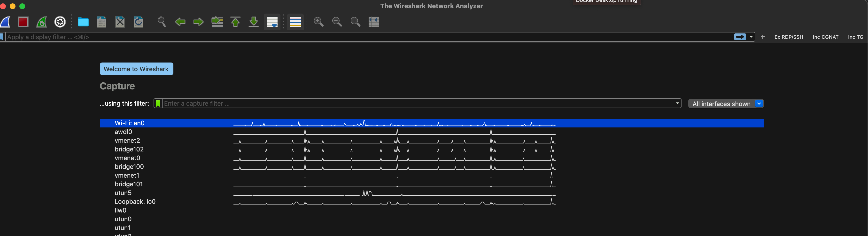The width and height of the screenshot is (868, 236).
Task: Click Welcome to Wireshark banner
Action: coord(136,69)
